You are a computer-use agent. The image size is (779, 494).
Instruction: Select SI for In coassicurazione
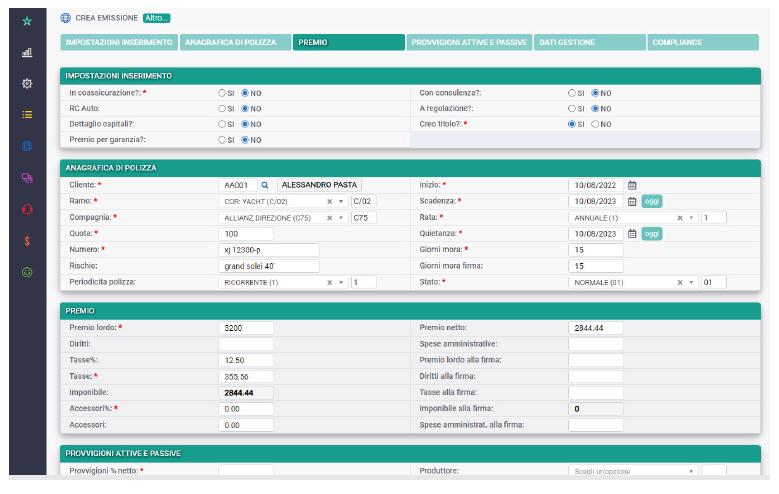click(223, 93)
